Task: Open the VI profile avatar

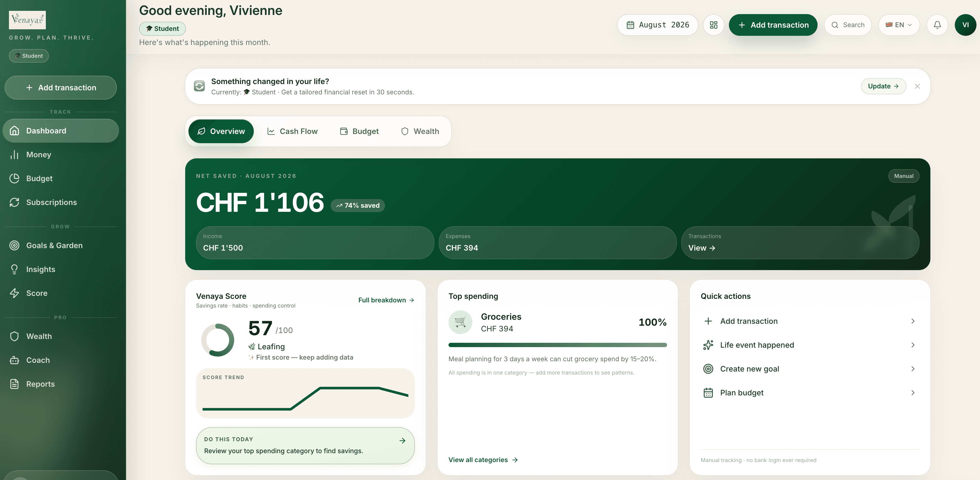Action: click(965, 25)
